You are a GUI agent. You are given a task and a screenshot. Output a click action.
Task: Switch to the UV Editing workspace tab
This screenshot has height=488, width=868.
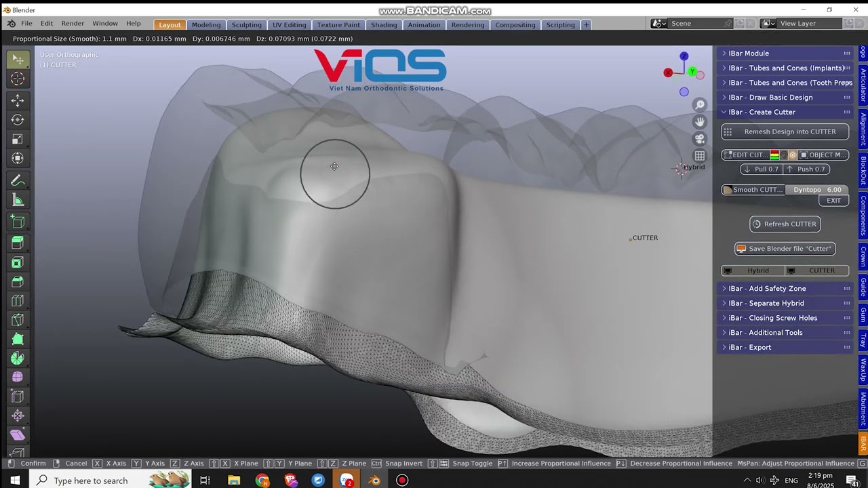(x=290, y=25)
